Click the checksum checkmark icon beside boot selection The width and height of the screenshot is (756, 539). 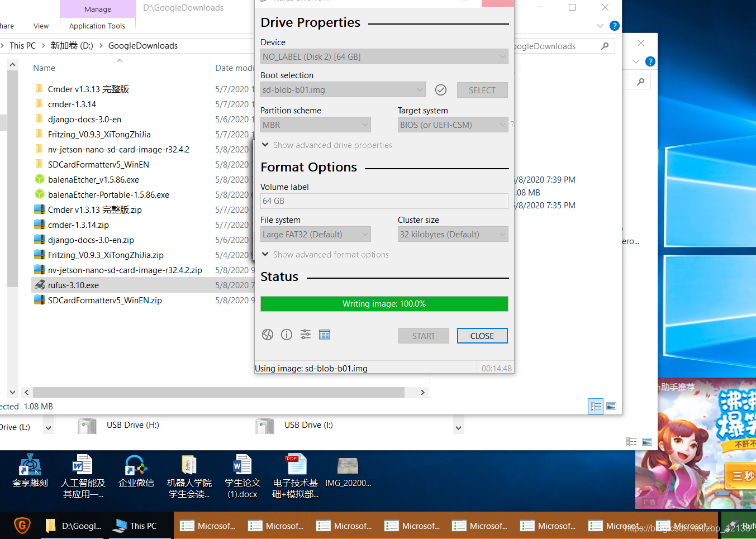(441, 90)
